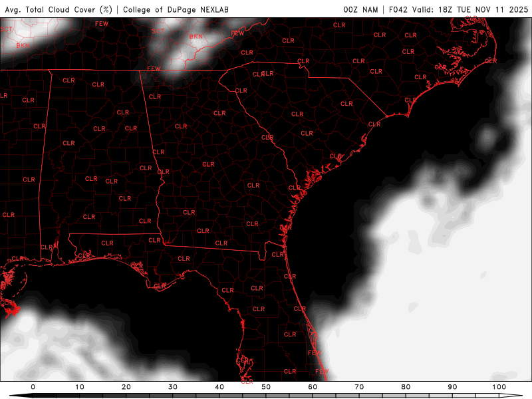Click the 'SCT' label in the top-left corner

[x=6, y=29]
